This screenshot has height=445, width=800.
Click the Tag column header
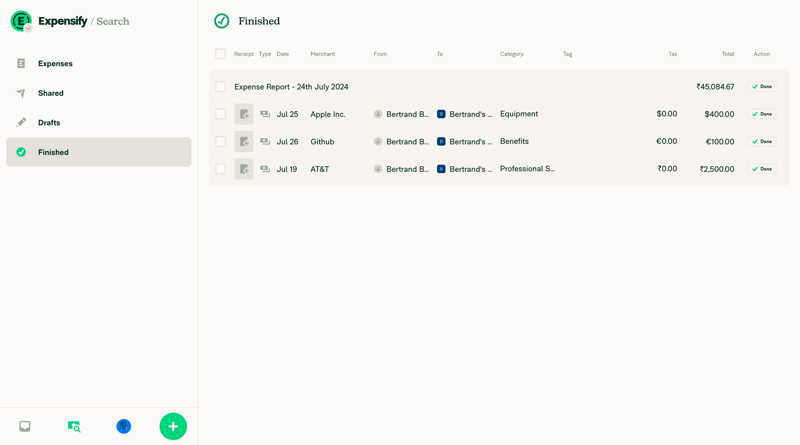click(567, 54)
